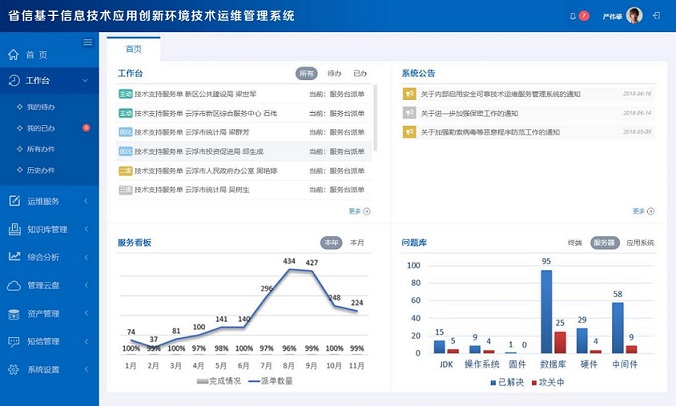Viewport: 676px width, 406px height.
Task: Click the 系统设置 gear icon
Action: 14,369
